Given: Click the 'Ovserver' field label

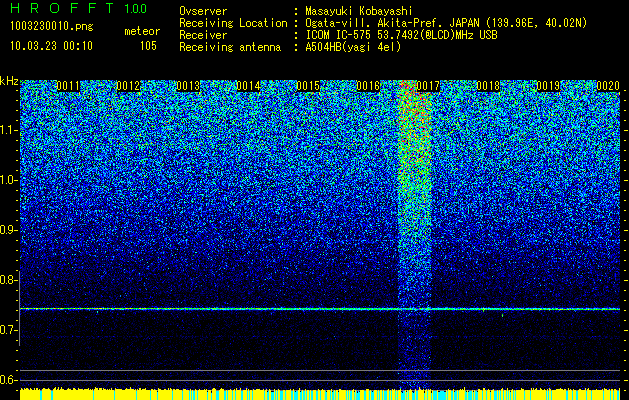Looking at the screenshot, I should 203,11.
